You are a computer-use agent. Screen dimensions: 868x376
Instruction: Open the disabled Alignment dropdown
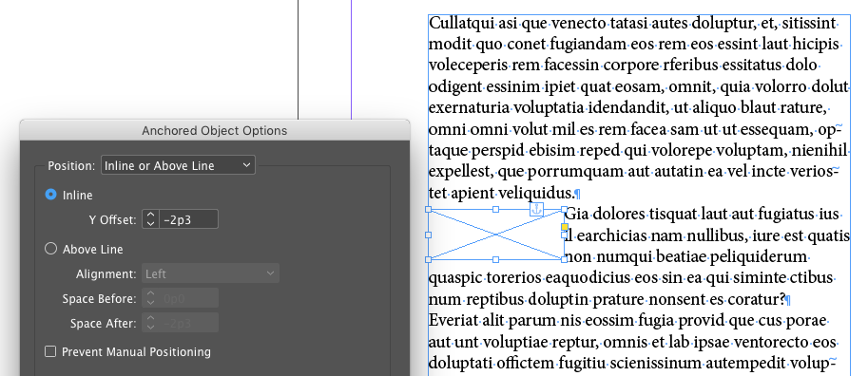(x=210, y=273)
